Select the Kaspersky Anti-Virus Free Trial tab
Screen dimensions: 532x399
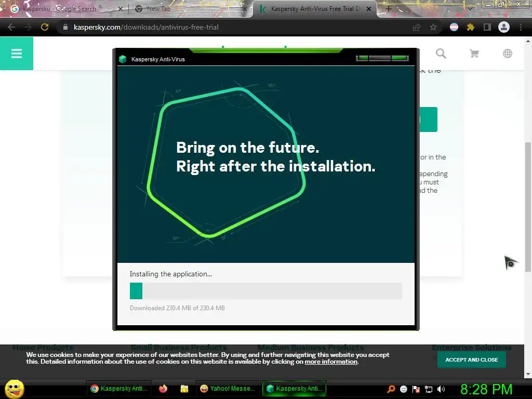click(x=315, y=9)
